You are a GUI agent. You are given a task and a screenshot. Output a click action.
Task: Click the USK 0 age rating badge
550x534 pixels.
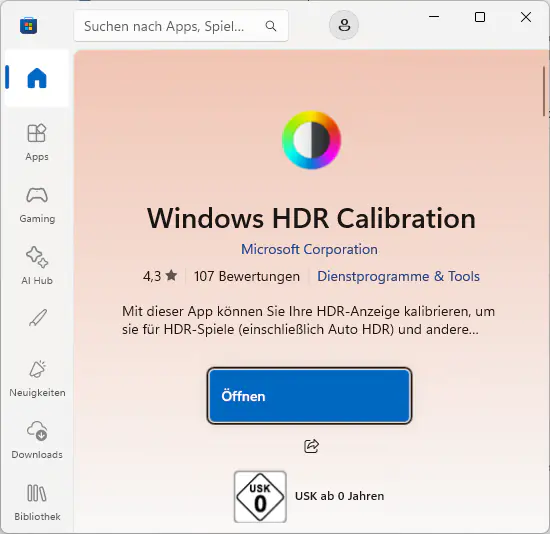pos(260,497)
